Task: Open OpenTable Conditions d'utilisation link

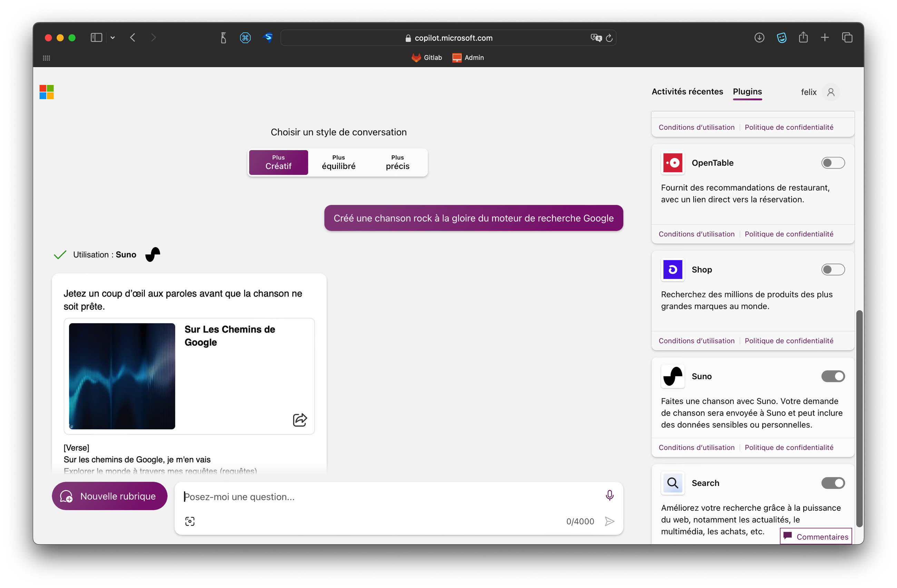Action: click(696, 234)
